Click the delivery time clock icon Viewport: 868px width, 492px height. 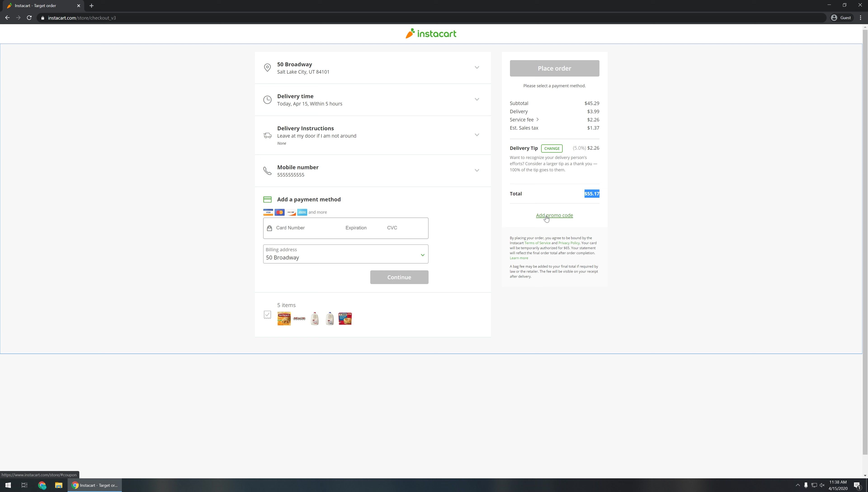pos(267,100)
